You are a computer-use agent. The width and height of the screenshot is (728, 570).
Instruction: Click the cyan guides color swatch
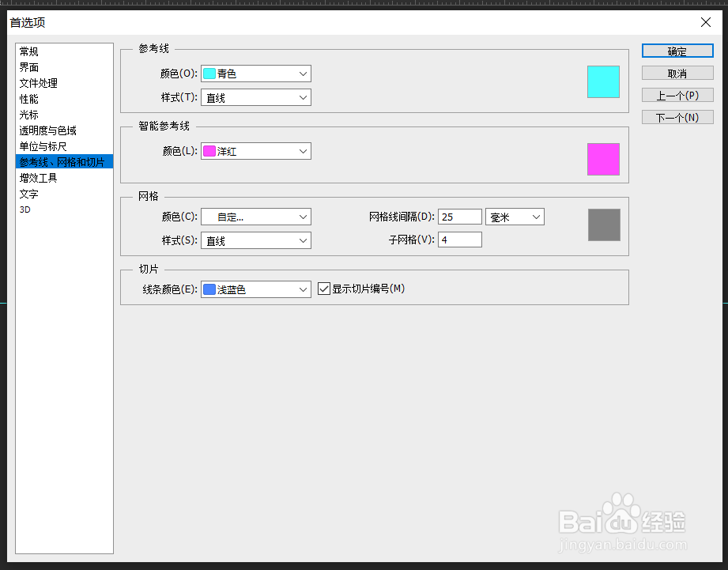point(603,81)
